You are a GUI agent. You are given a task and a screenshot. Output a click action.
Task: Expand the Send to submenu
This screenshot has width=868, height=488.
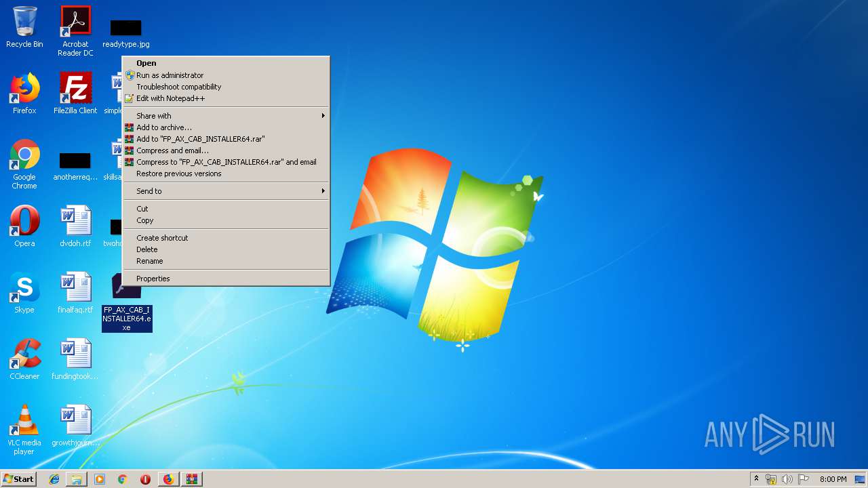pos(226,191)
